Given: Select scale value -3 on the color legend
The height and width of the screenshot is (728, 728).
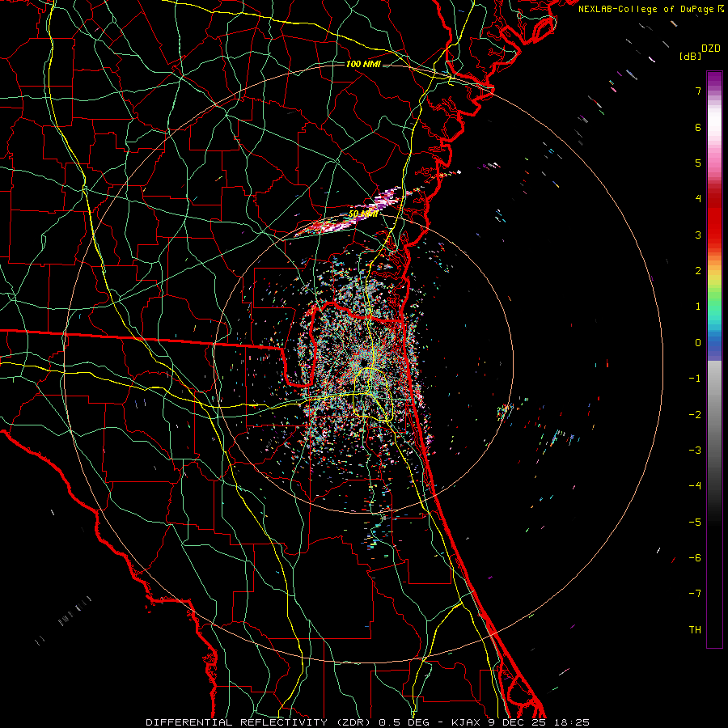Looking at the screenshot, I should [695, 451].
